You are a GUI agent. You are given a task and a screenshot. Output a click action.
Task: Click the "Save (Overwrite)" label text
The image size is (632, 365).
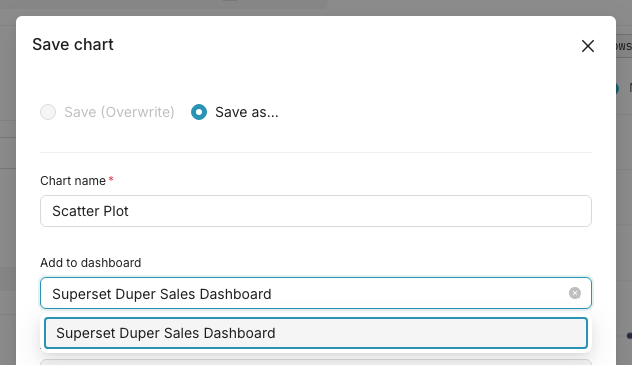[x=119, y=112]
